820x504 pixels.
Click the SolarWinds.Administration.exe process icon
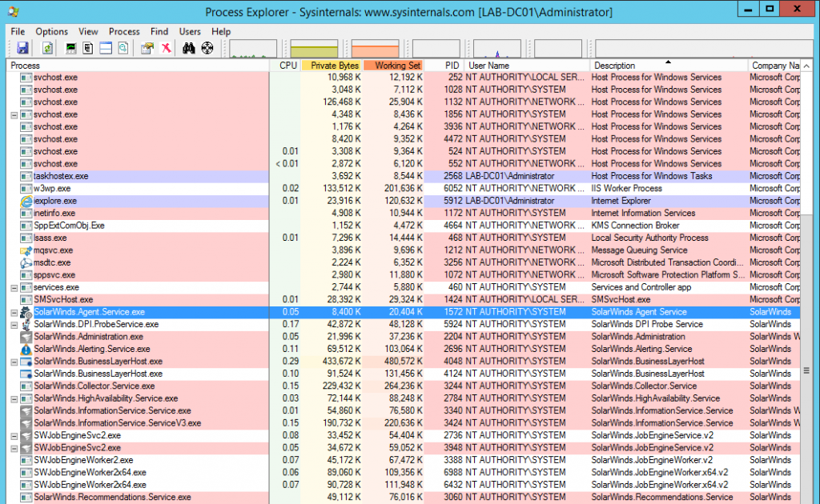pyautogui.click(x=26, y=337)
